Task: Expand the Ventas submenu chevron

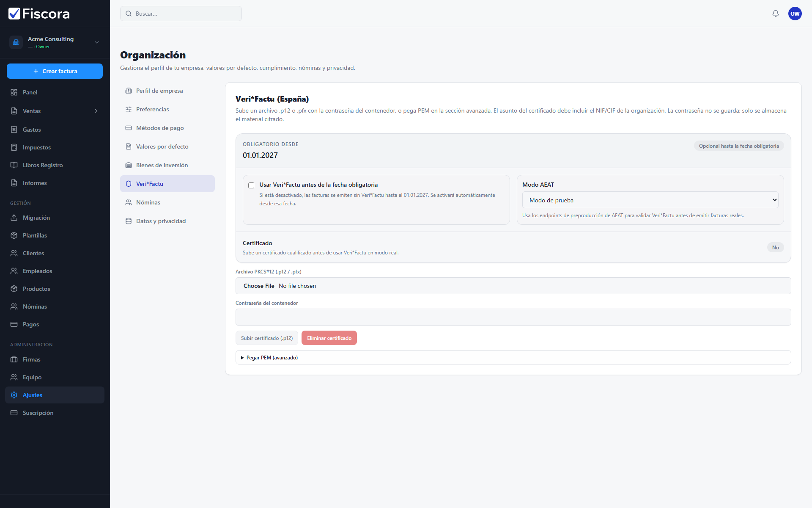Action: (x=96, y=111)
